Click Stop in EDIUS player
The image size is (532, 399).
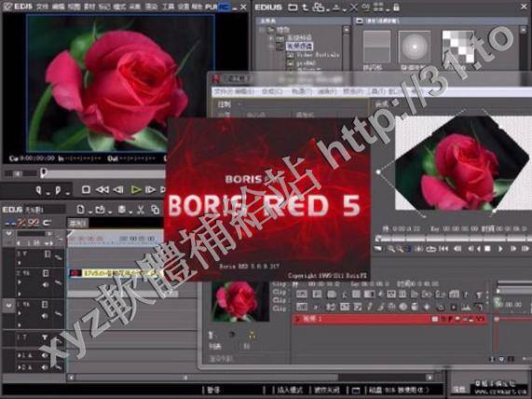[x=86, y=189]
